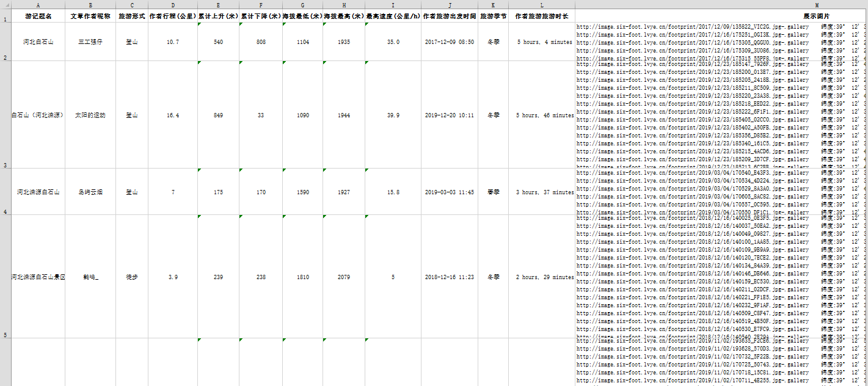Click the 最高速度(公里/h) header cell
This screenshot has height=386, width=868.
point(393,16)
